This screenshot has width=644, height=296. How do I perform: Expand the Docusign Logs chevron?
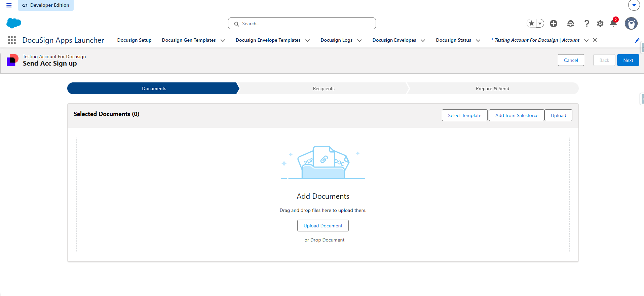click(x=359, y=40)
